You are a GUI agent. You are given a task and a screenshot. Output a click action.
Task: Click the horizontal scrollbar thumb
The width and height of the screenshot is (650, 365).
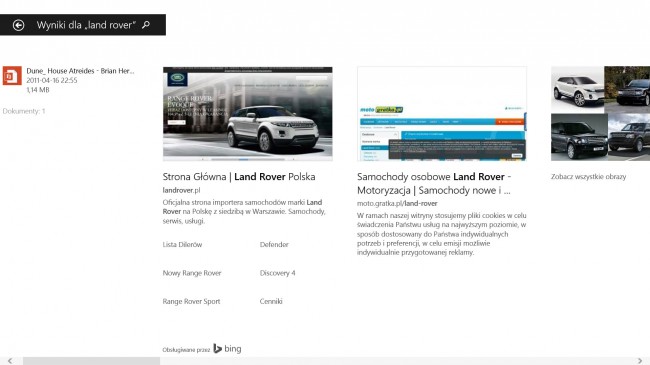tap(91, 361)
